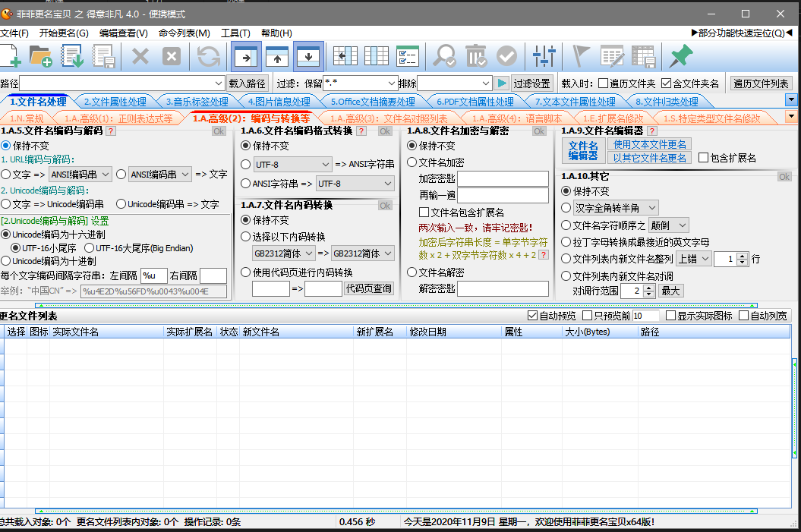This screenshot has height=532, width=801.
Task: Open the 路径 path dropdown
Action: click(219, 83)
